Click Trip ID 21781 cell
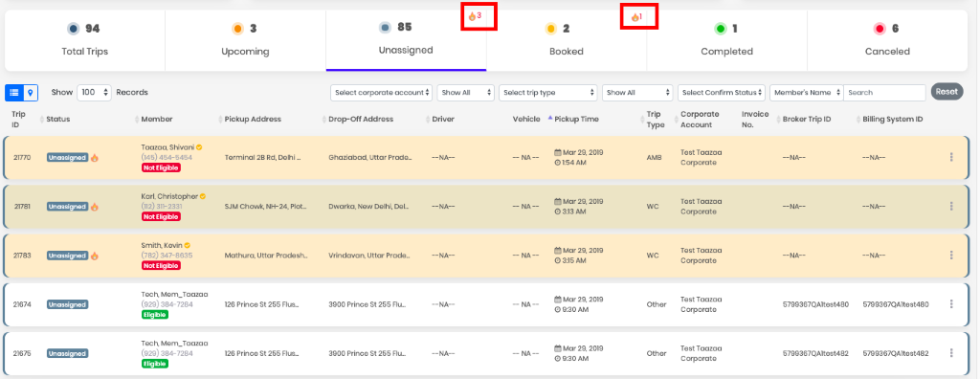This screenshot has width=980, height=379. coord(21,207)
